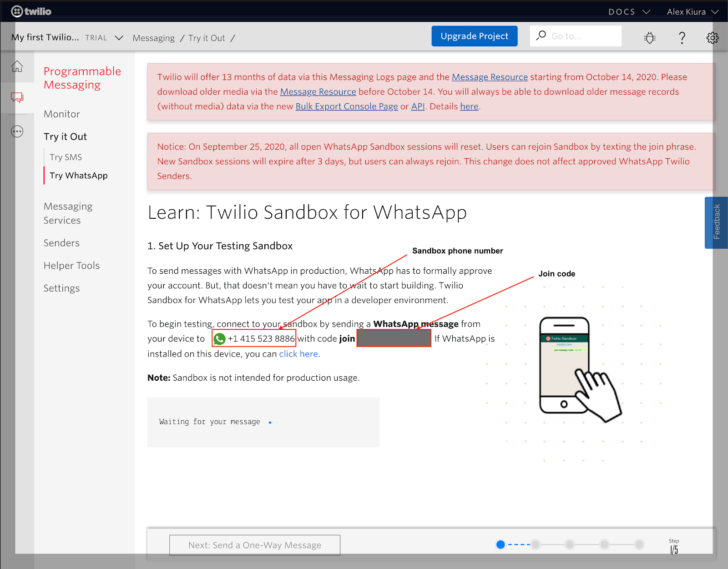The height and width of the screenshot is (569, 728).
Task: Click the phone illustration
Action: click(x=580, y=369)
